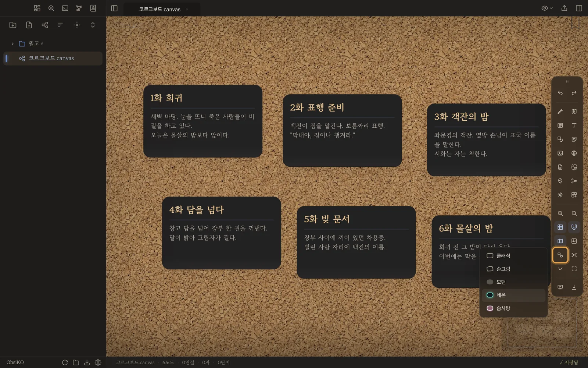The width and height of the screenshot is (588, 368).
Task: Add a sticky note from the toolbar
Action: (574, 139)
